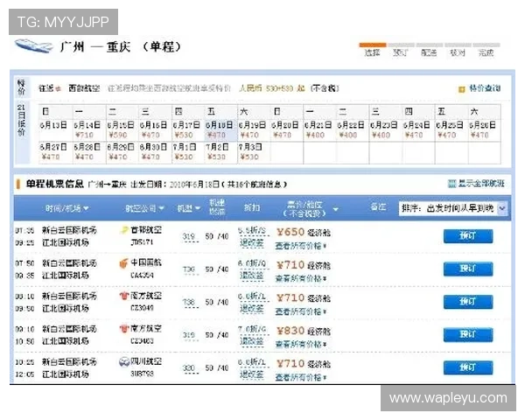
Task: Click the 折扣 column header
Action: point(252,208)
